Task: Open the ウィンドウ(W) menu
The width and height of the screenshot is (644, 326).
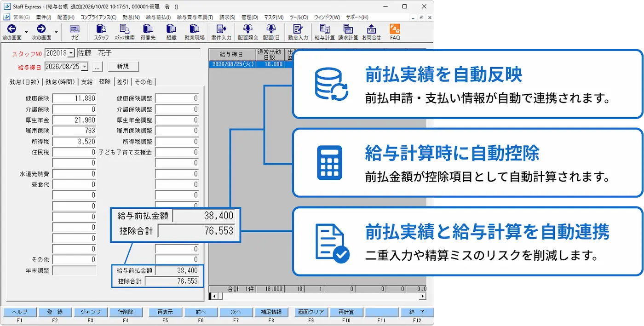Action: [x=327, y=17]
